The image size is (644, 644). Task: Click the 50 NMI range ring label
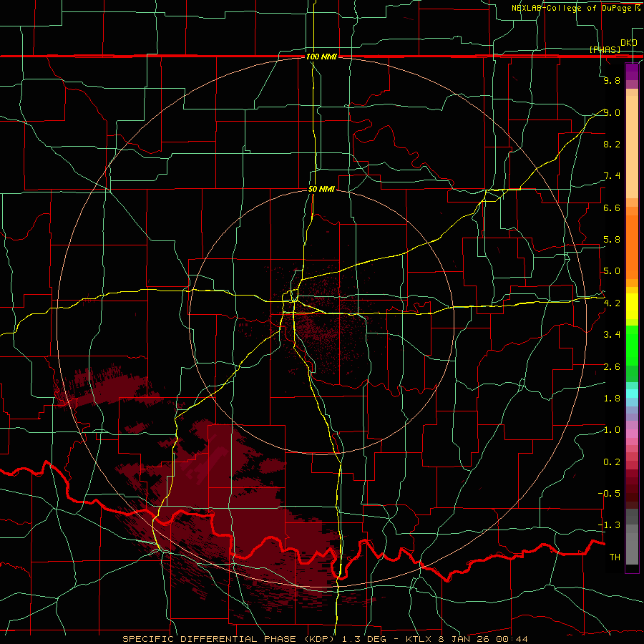(321, 189)
